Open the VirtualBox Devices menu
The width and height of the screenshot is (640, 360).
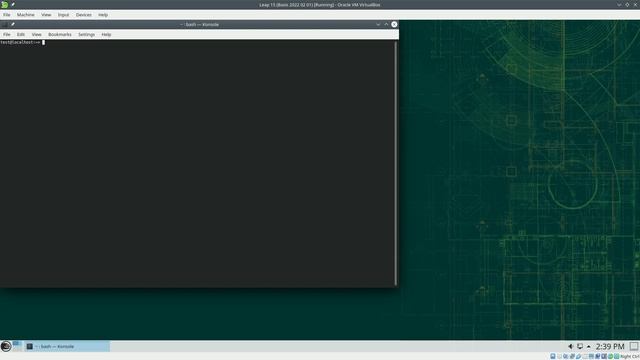point(84,15)
